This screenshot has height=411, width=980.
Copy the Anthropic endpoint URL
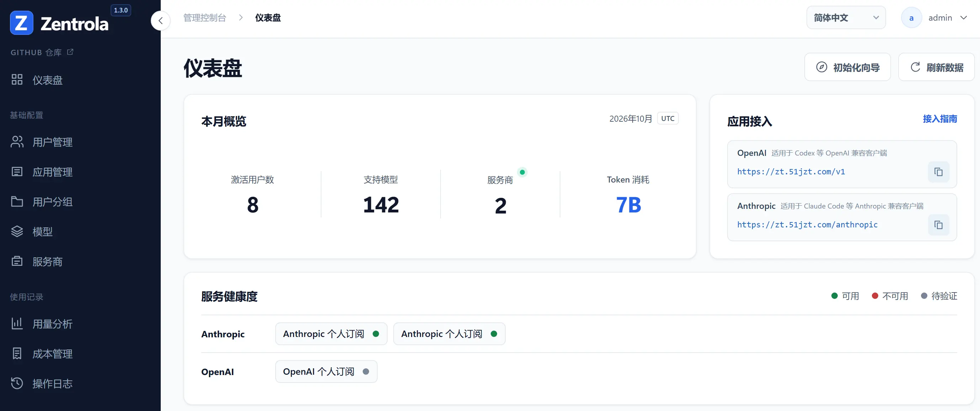(x=938, y=225)
